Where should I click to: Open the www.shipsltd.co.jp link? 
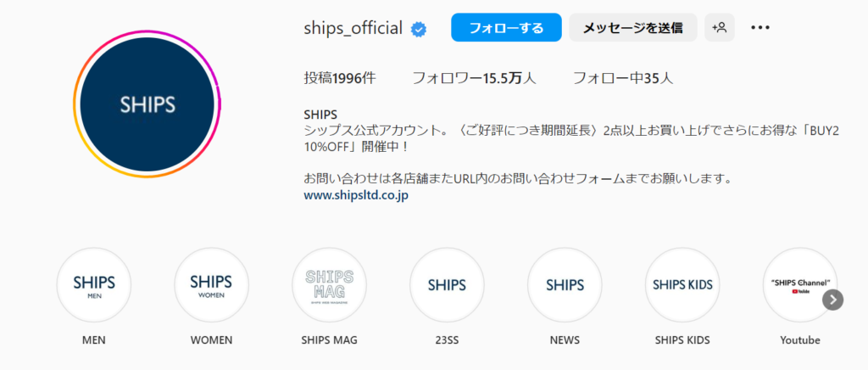tap(356, 195)
